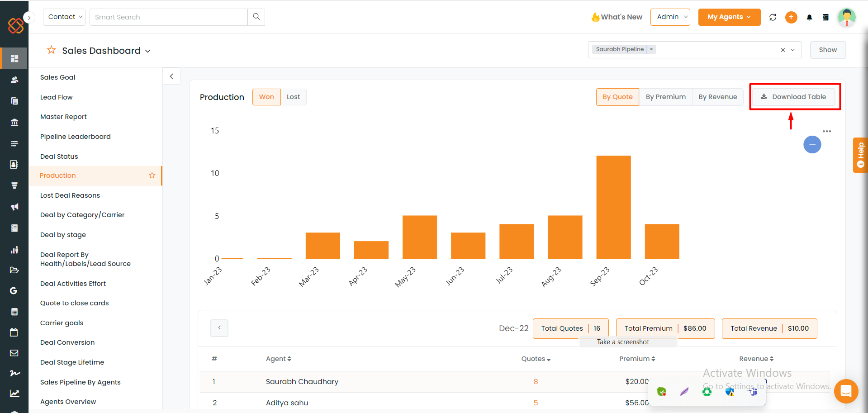
Task: Open the Contact dropdown next to search
Action: [x=64, y=17]
